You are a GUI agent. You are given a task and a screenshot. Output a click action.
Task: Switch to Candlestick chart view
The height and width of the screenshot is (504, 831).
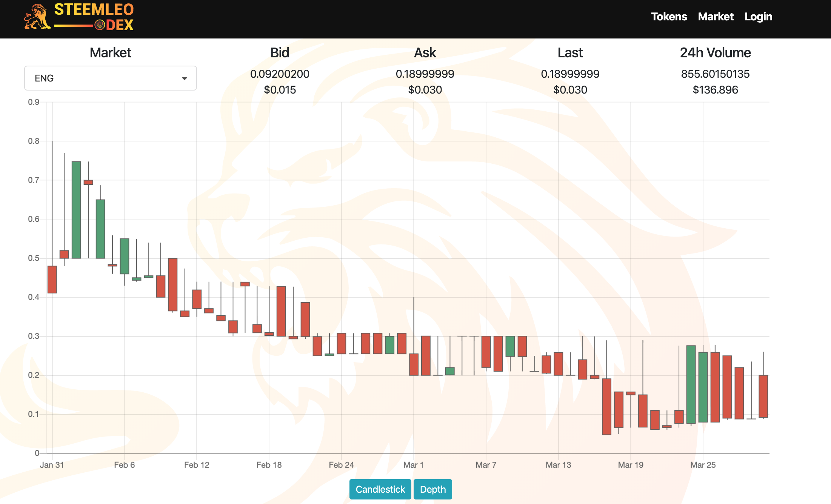point(380,489)
